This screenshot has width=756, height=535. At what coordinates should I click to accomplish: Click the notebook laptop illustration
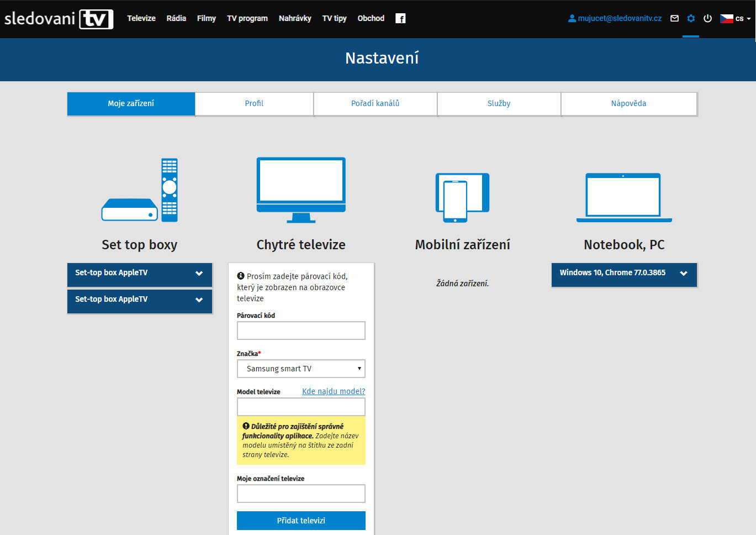point(624,197)
